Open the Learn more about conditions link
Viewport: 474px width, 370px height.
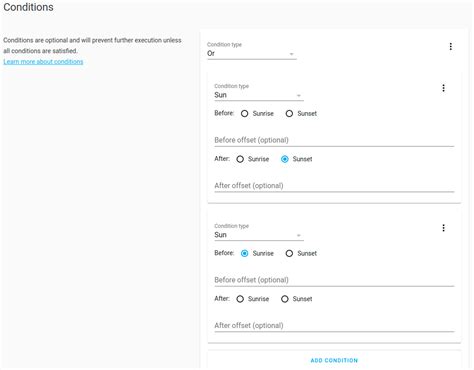(x=43, y=62)
